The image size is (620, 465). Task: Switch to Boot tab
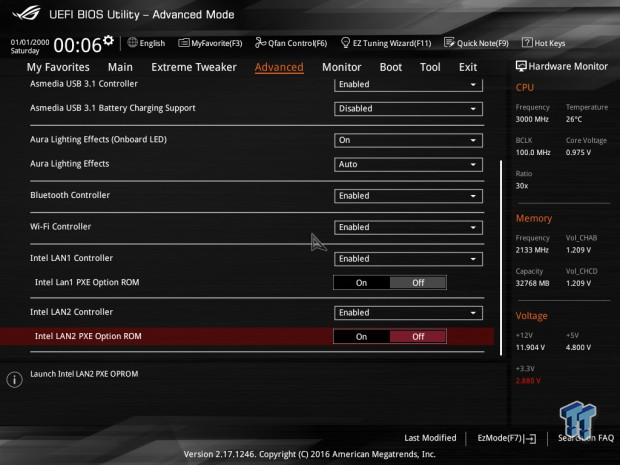tap(391, 67)
